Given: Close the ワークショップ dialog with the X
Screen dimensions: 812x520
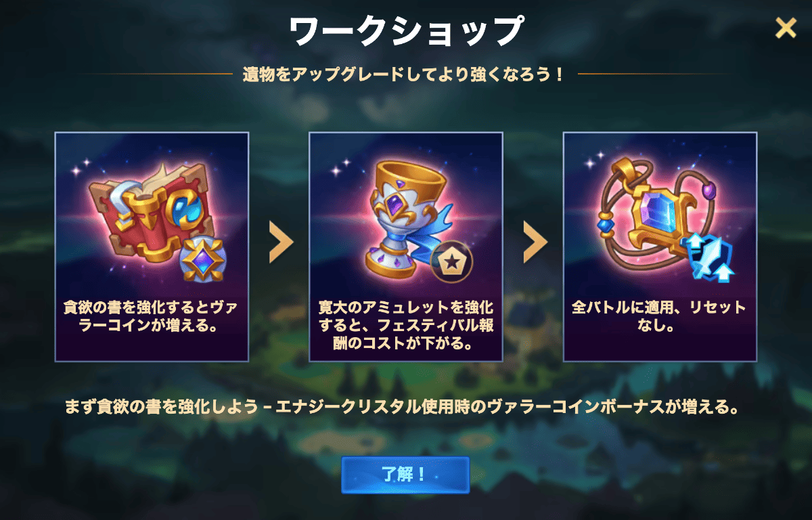Looking at the screenshot, I should pyautogui.click(x=786, y=28).
